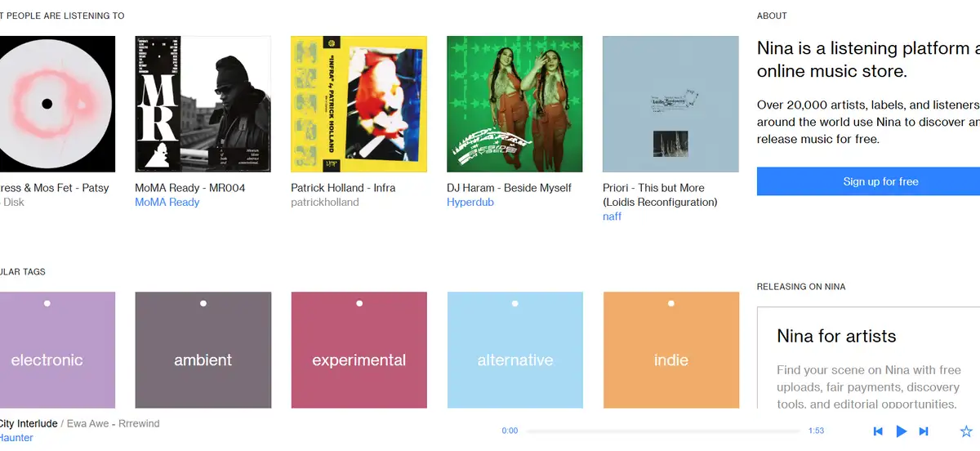The height and width of the screenshot is (451, 980).
Task: Open the naff label link
Action: tap(612, 217)
